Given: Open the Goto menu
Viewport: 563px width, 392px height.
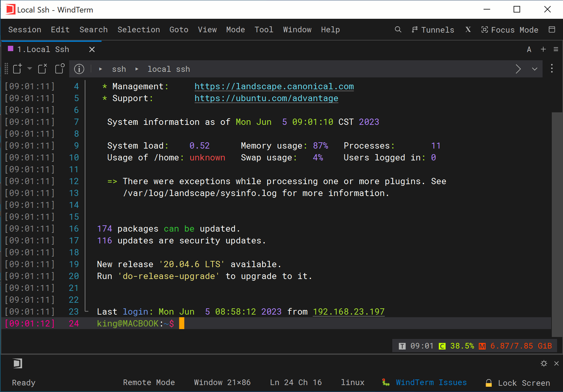Looking at the screenshot, I should point(179,30).
